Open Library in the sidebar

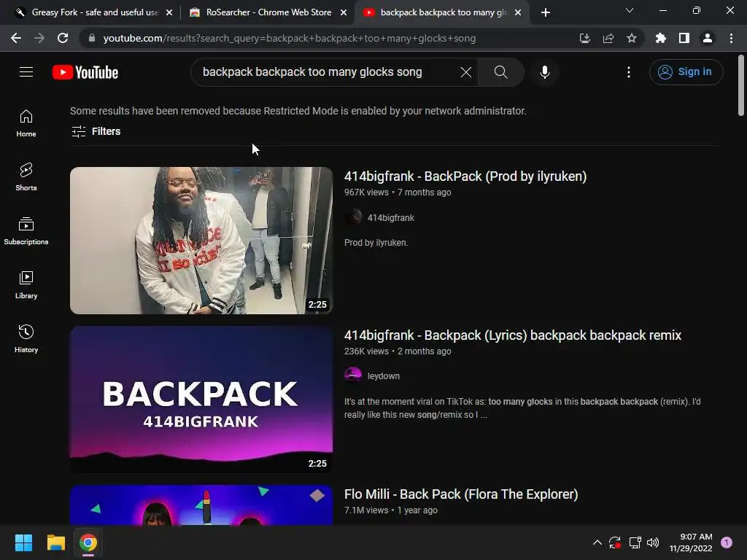(26, 285)
